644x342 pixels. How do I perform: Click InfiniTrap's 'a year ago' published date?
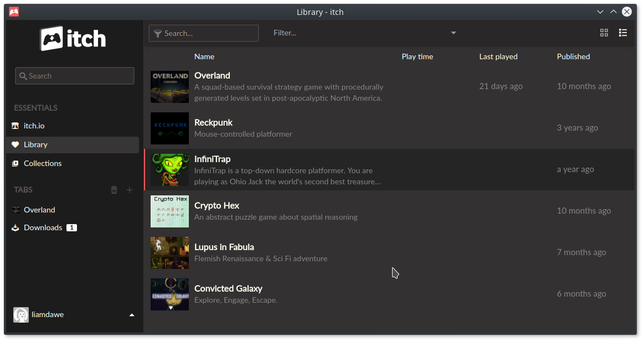[x=575, y=169]
